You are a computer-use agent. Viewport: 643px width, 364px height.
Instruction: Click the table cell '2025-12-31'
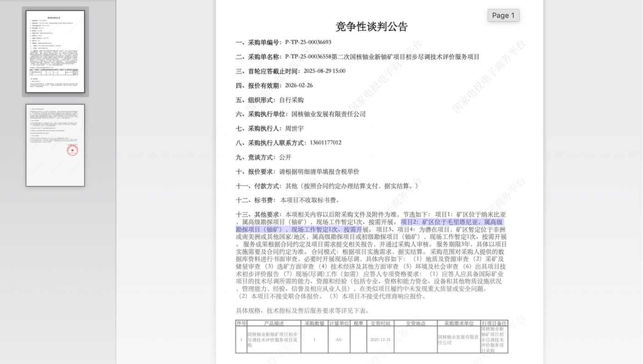pos(380,340)
